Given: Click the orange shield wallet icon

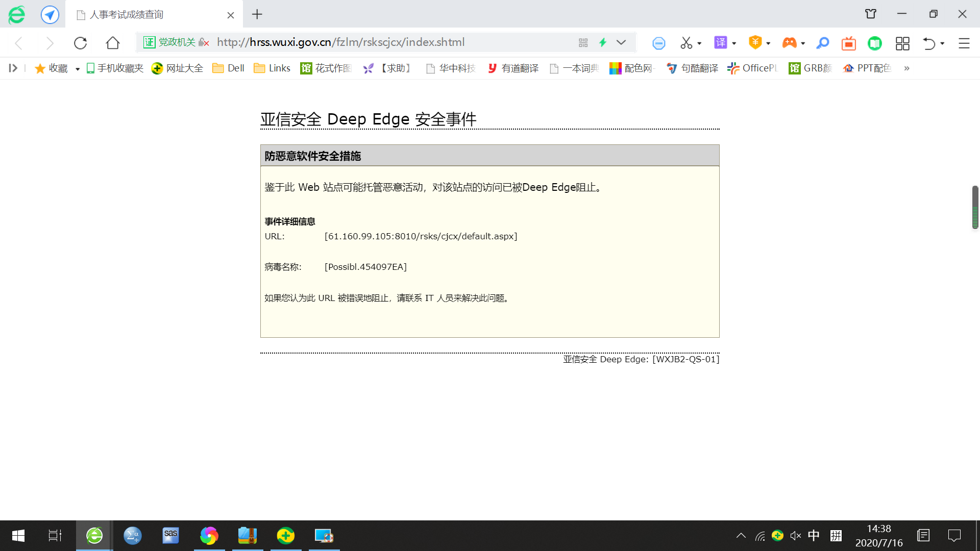Looking at the screenshot, I should (755, 43).
